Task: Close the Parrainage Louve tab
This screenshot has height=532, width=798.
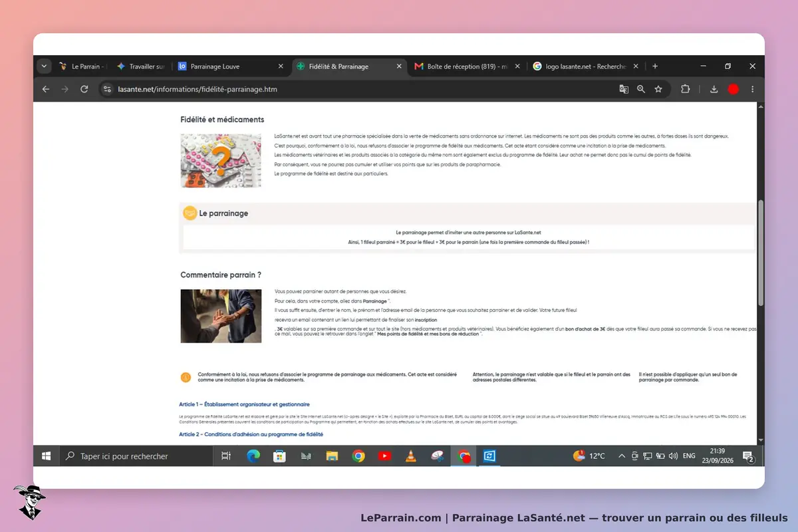Action: point(280,66)
